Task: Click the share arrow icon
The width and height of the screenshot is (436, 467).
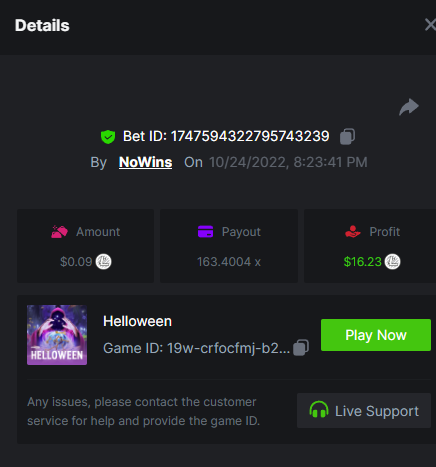Action: 409,107
